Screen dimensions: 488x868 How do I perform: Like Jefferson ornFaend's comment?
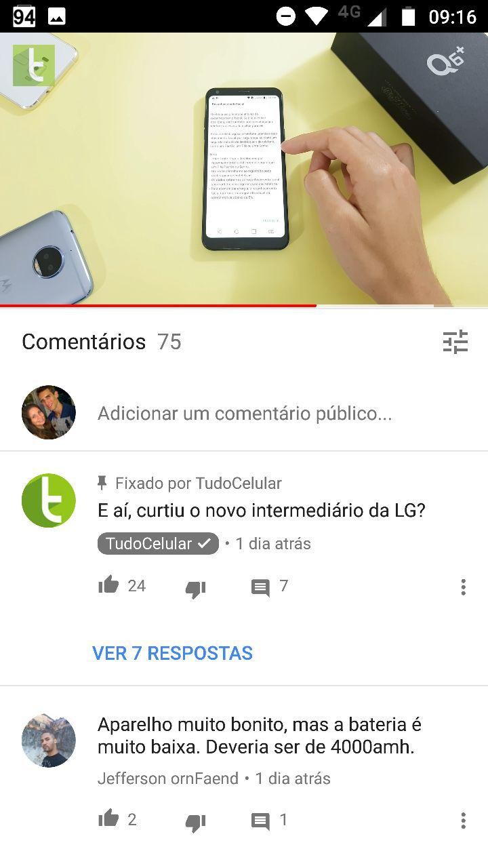pyautogui.click(x=108, y=818)
